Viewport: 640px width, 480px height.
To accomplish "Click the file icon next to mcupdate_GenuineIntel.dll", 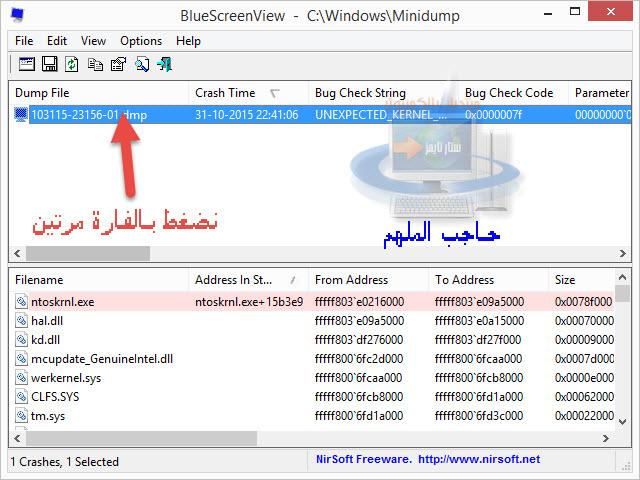I will (21, 358).
